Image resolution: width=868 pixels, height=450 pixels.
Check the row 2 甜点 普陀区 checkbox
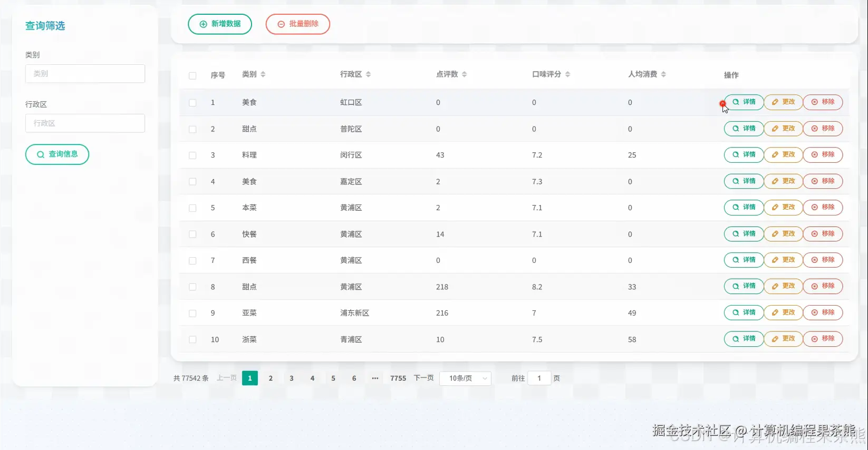(192, 129)
